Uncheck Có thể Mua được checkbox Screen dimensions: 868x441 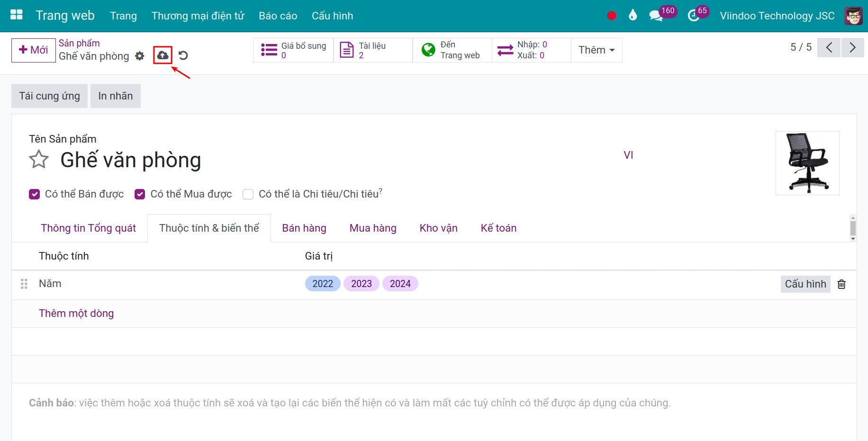(140, 194)
